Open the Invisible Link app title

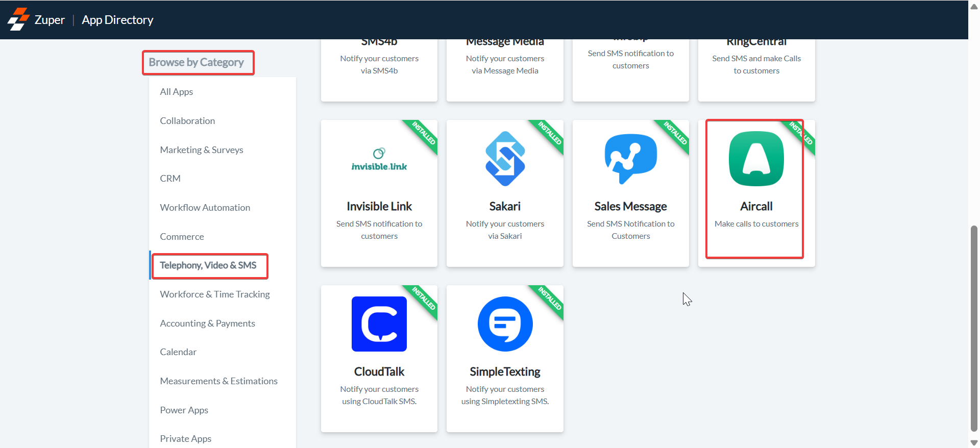click(379, 206)
